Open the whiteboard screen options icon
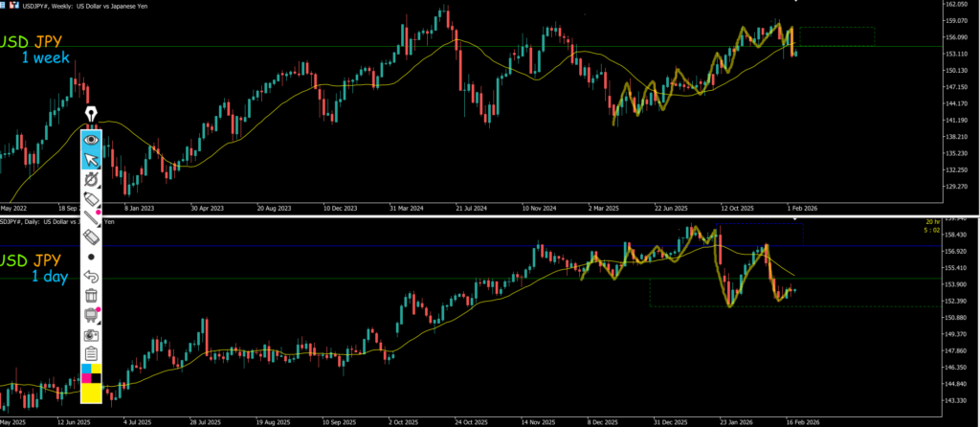980x427 pixels. point(92,315)
